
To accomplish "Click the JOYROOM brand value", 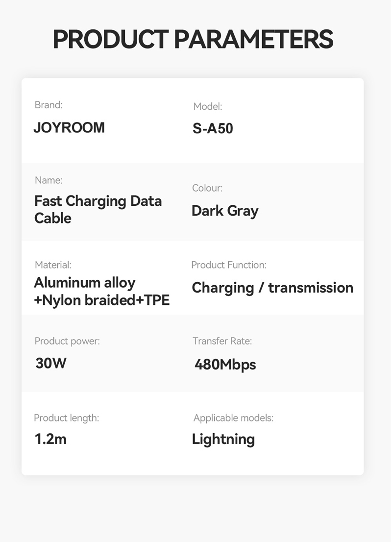I will 69,127.
